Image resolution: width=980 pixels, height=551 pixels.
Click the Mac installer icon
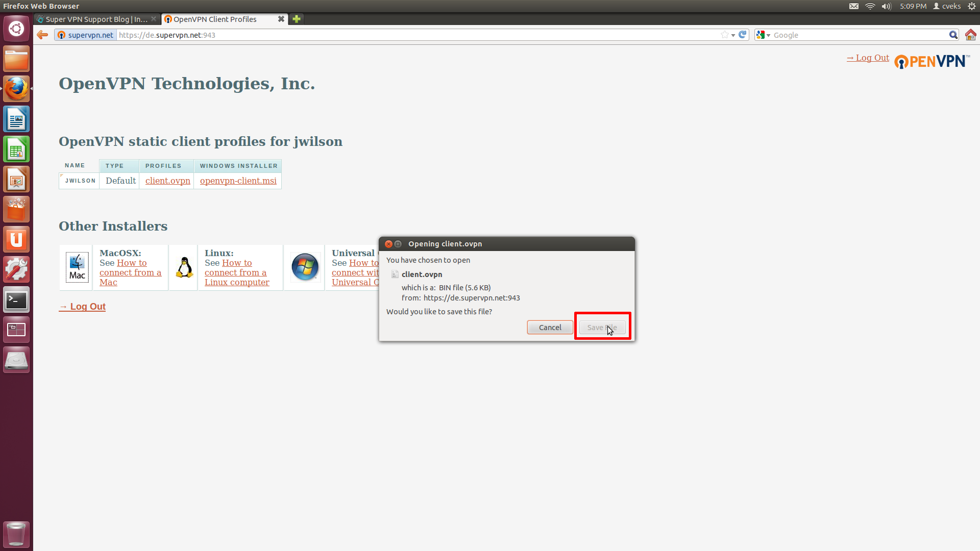point(77,267)
